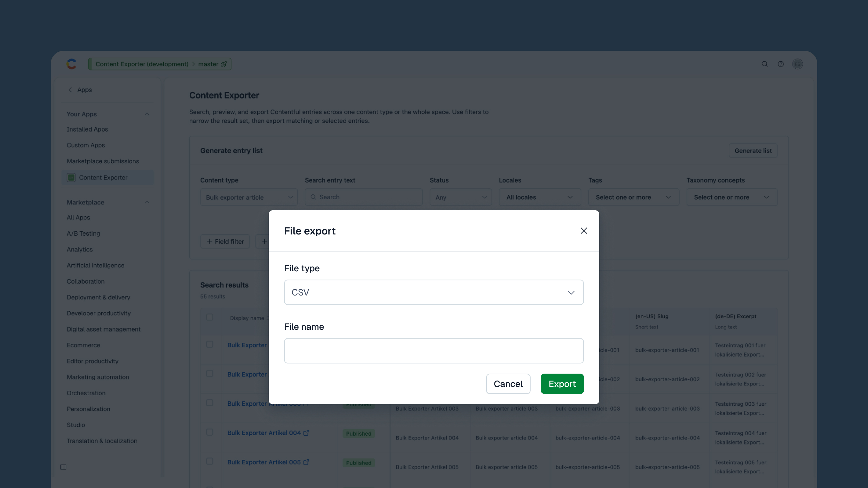Select slug bulk-exporter-article-001 cell
Screen dimensions: 868x488
667,350
